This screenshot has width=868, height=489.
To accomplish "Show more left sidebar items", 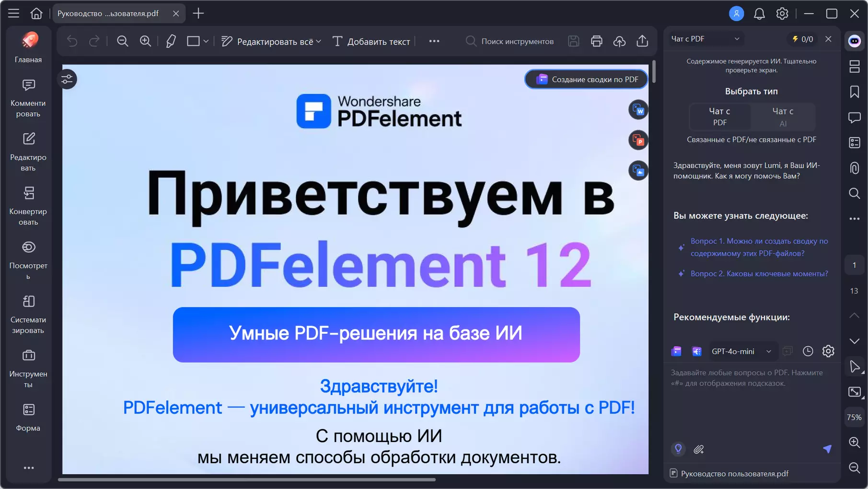I will tap(29, 467).
